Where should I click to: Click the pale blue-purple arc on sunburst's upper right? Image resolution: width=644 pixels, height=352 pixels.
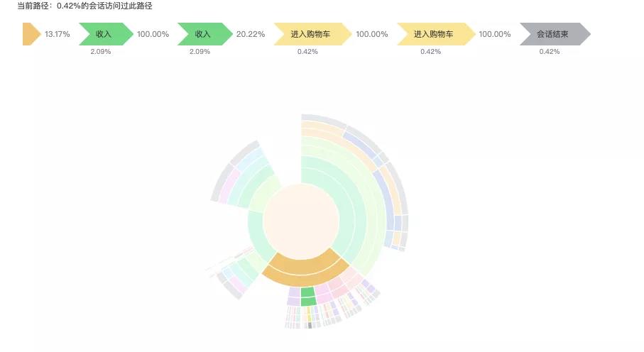[x=359, y=145]
